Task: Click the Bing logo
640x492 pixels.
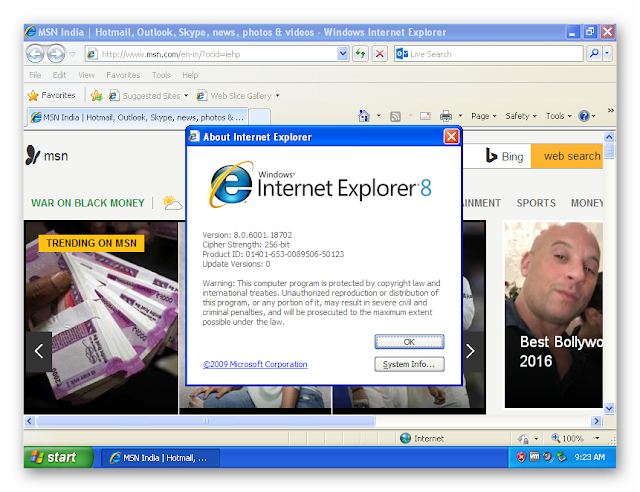Action: [505, 156]
